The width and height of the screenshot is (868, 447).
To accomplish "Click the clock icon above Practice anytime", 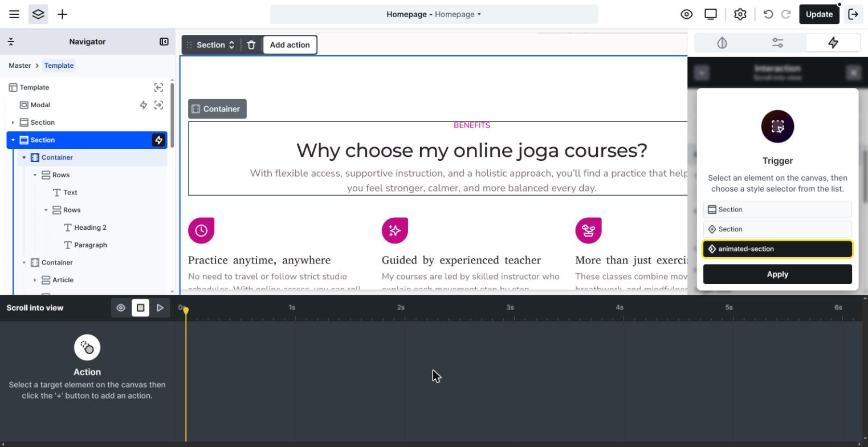I will tap(201, 230).
